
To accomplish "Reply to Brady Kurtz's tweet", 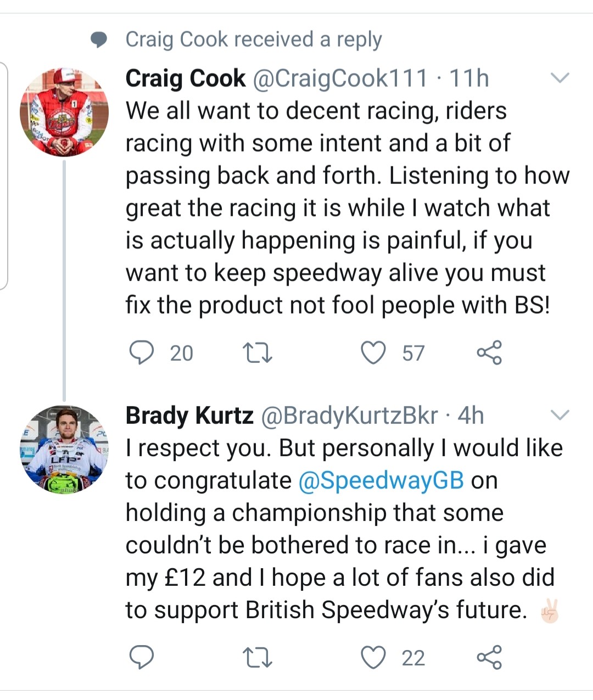I will 142,657.
